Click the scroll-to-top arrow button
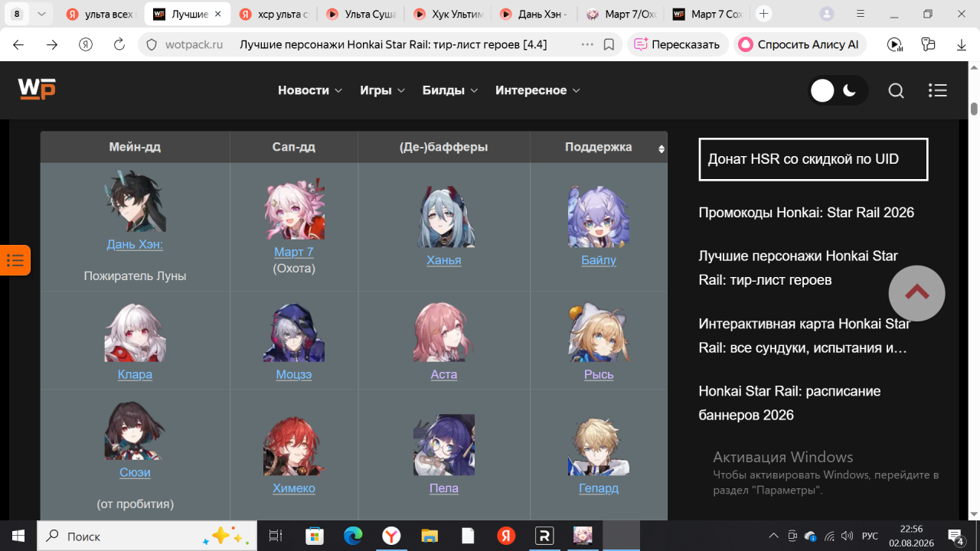The width and height of the screenshot is (980, 551). [x=916, y=293]
